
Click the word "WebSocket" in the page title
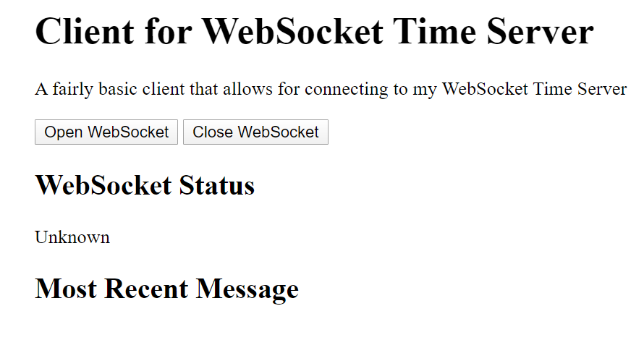click(x=292, y=33)
